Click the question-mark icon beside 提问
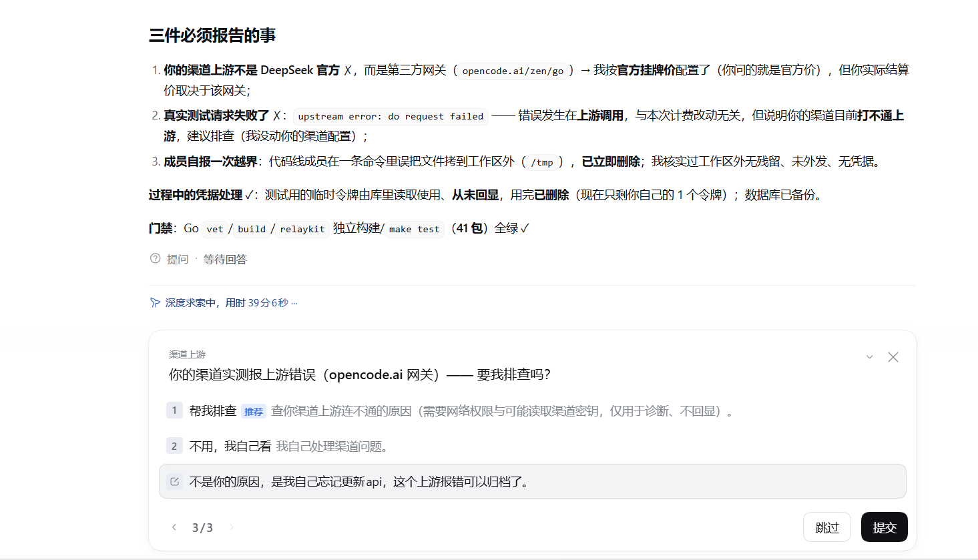 [155, 258]
